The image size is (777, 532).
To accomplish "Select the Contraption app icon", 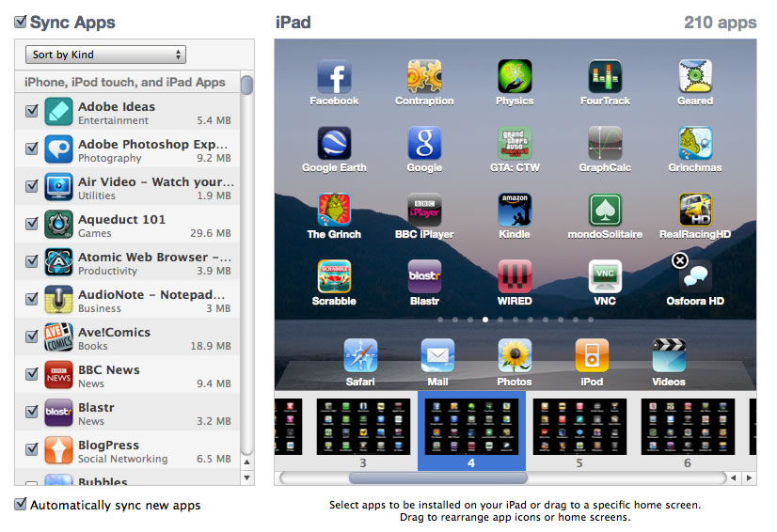I will pos(424,76).
